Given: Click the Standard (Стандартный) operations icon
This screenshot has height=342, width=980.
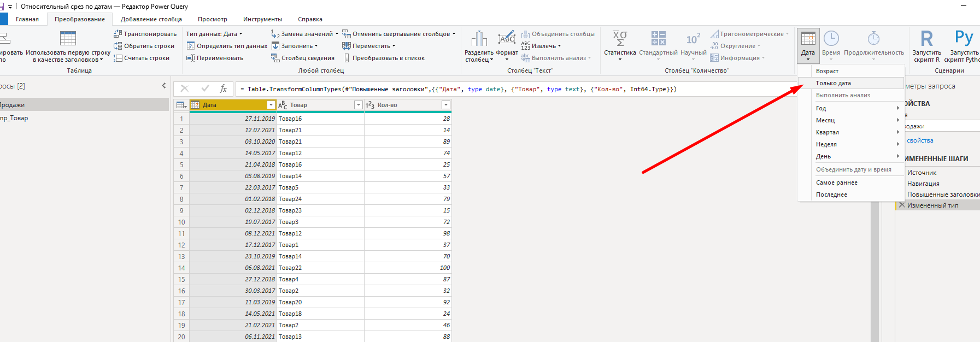Looking at the screenshot, I should 658,38.
